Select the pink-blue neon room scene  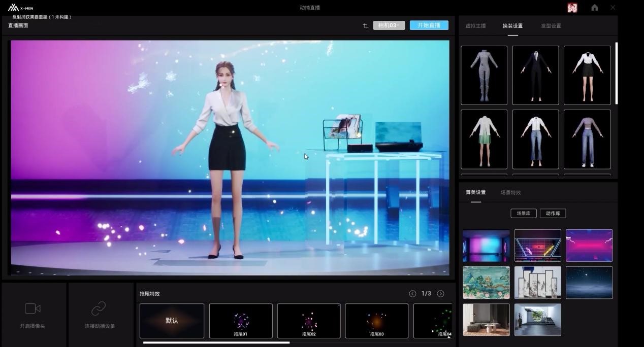[x=487, y=246]
